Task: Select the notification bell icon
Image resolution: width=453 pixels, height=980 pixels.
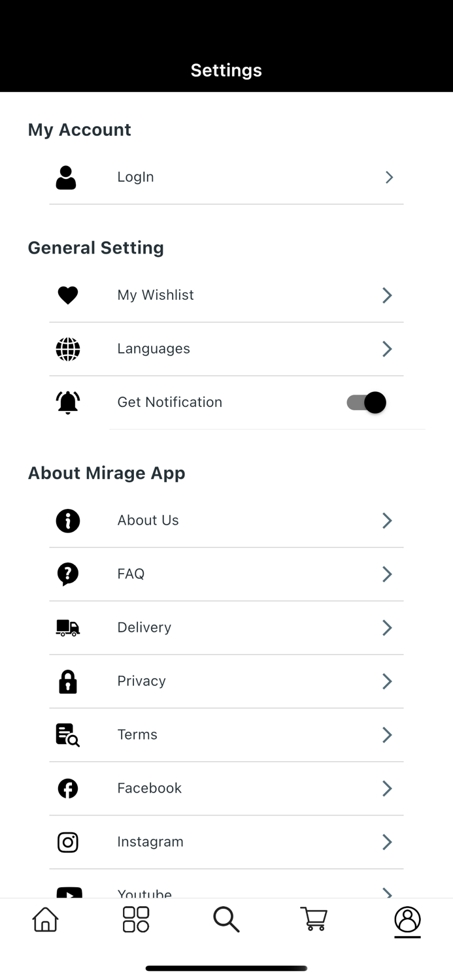Action: [67, 402]
